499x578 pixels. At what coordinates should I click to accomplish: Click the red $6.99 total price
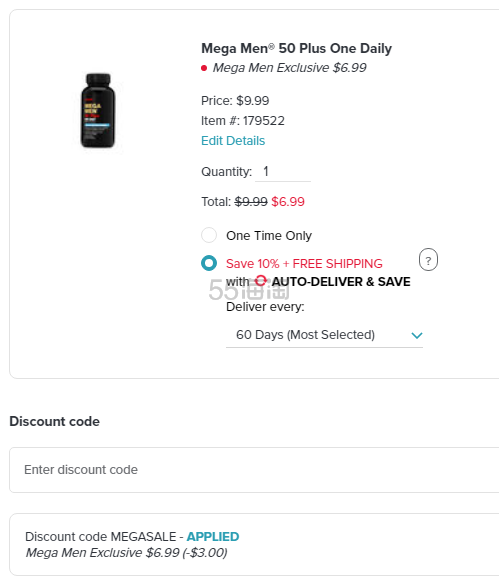click(x=288, y=202)
